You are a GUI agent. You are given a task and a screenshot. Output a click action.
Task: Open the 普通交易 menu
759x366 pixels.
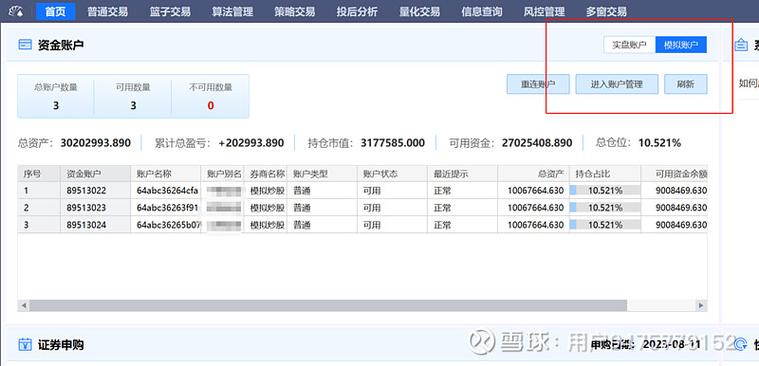click(x=107, y=11)
